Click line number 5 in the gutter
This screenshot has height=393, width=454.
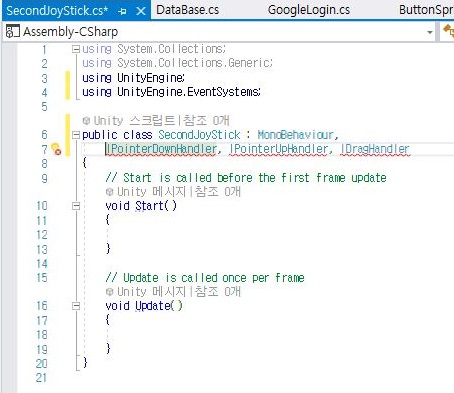[x=44, y=107]
